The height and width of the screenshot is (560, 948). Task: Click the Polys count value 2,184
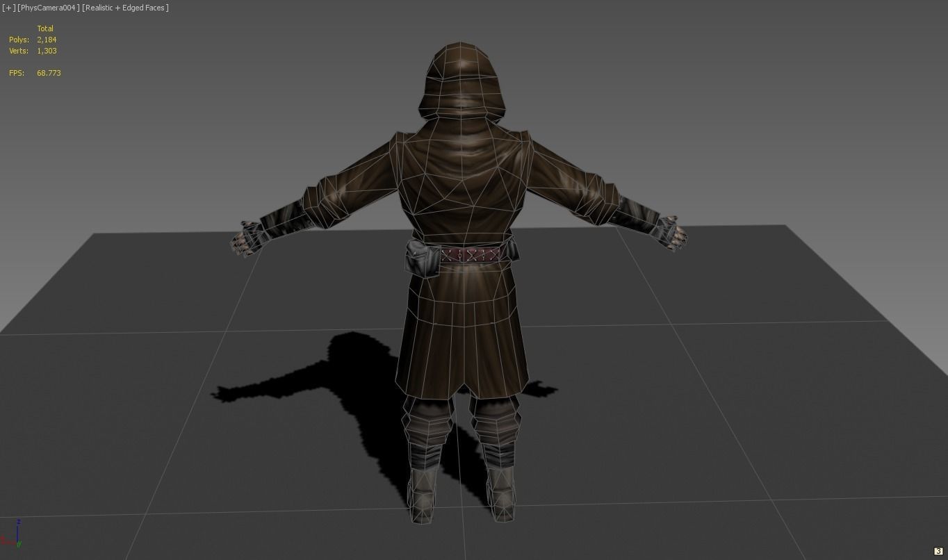(x=47, y=40)
